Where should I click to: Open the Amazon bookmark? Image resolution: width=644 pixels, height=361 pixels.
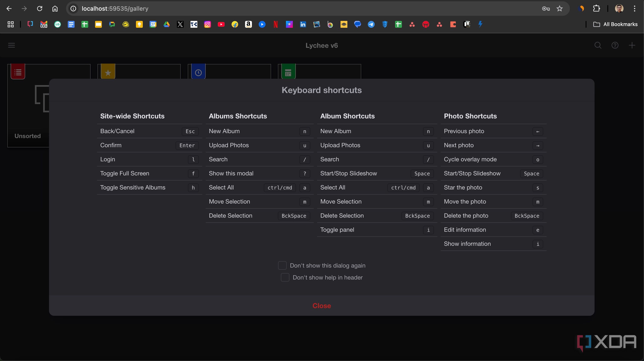pyautogui.click(x=248, y=24)
